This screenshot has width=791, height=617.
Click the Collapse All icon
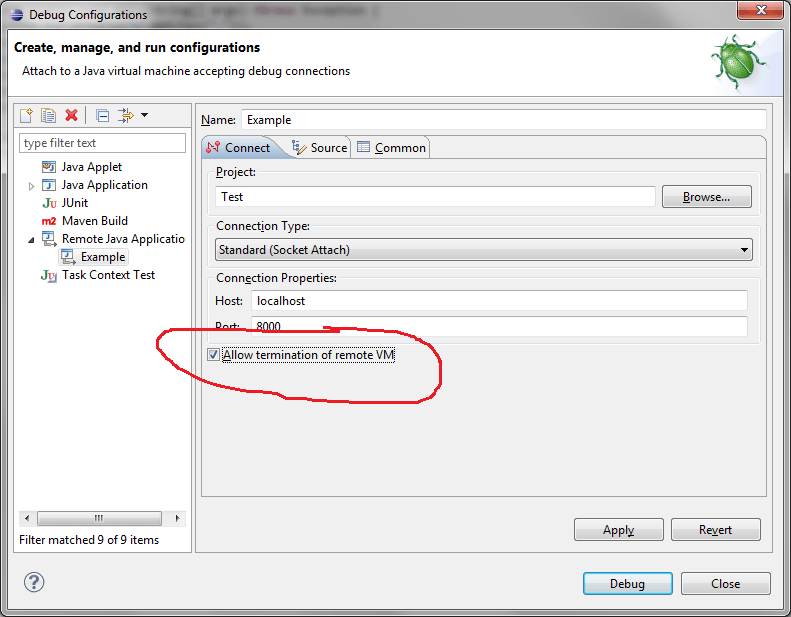(x=102, y=116)
